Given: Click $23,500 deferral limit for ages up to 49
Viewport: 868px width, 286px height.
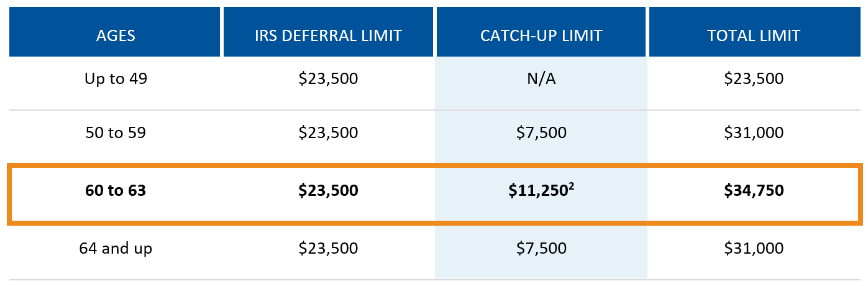Looking at the screenshot, I should click(x=328, y=79).
